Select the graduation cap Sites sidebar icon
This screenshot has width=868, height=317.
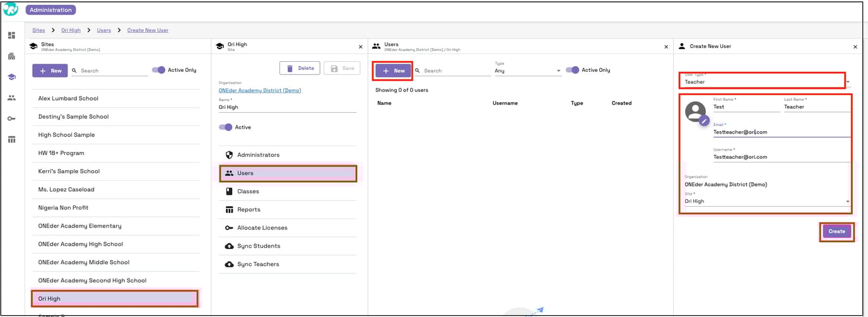click(x=11, y=77)
